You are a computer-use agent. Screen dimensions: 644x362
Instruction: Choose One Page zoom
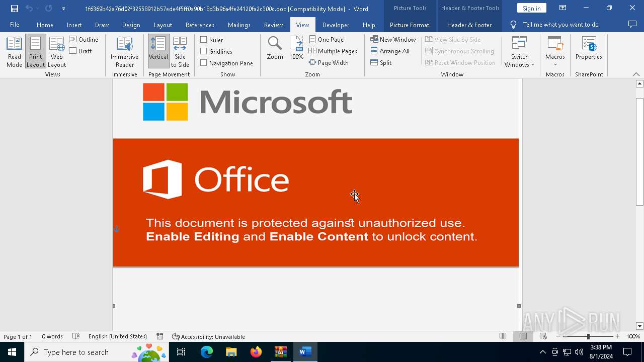[x=327, y=39]
